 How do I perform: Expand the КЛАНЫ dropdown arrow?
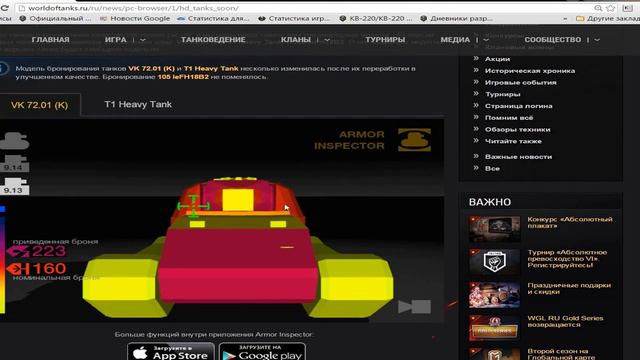pyautogui.click(x=327, y=40)
